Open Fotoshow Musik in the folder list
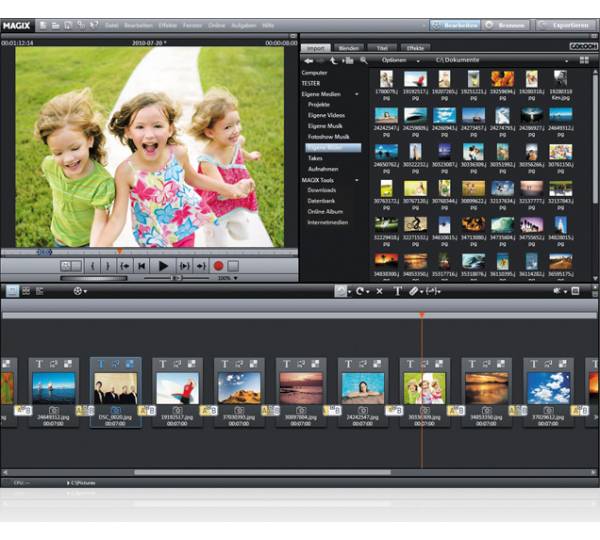Viewport: 600px width, 540px height. [x=327, y=136]
